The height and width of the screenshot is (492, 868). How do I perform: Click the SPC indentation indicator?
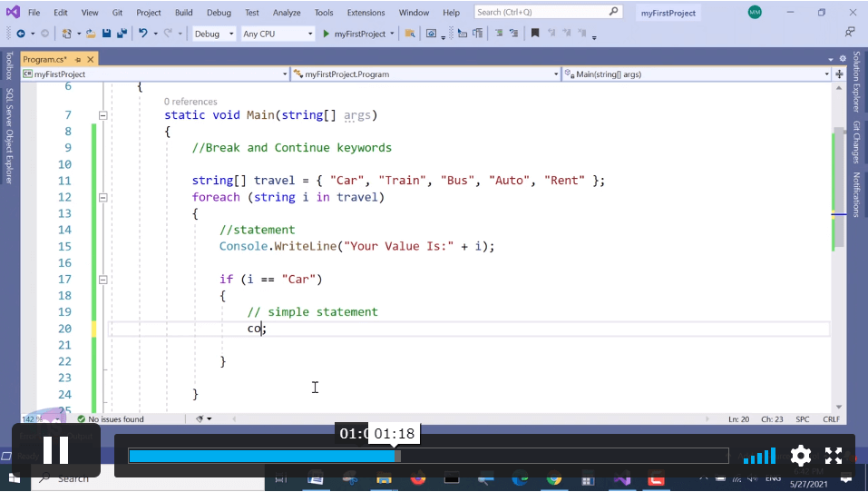click(802, 418)
